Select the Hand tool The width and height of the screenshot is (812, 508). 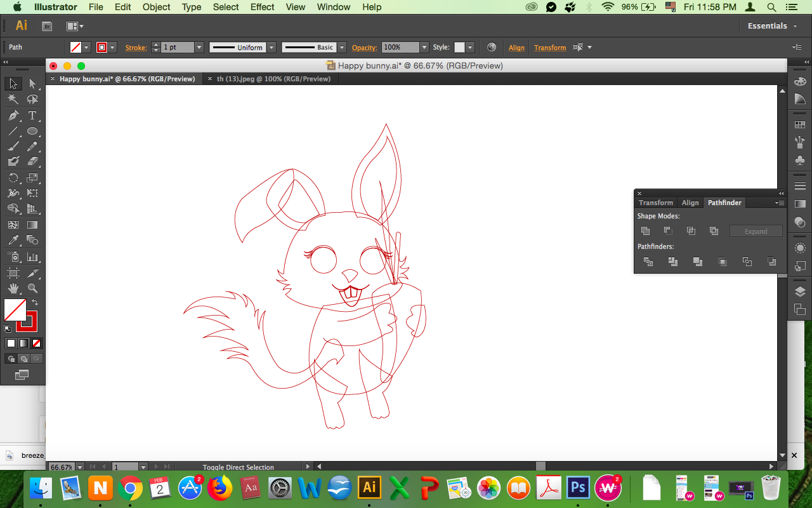click(13, 288)
